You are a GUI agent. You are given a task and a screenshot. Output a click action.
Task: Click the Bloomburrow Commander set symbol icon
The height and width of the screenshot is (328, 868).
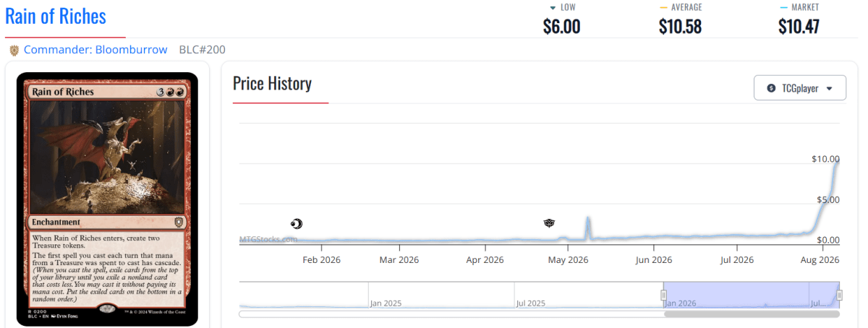click(14, 50)
